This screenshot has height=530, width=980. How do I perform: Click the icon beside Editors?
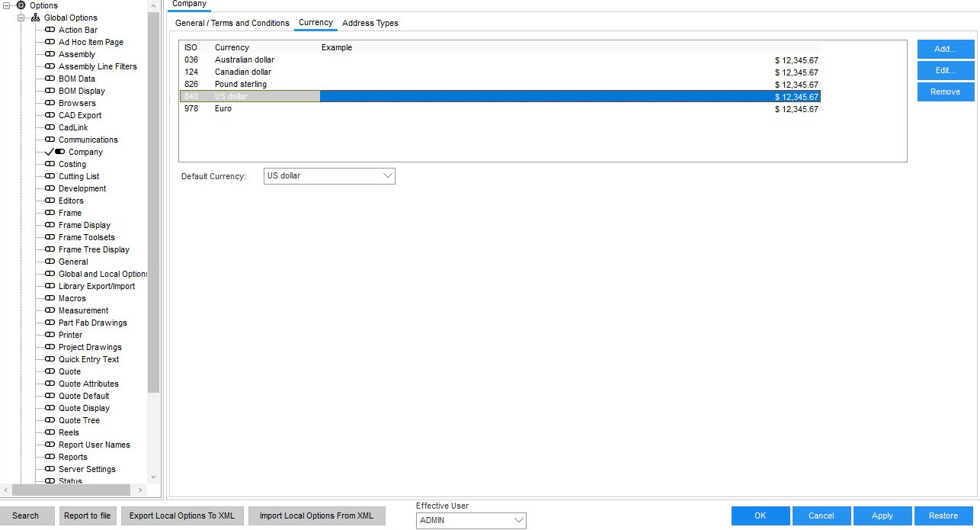click(50, 201)
